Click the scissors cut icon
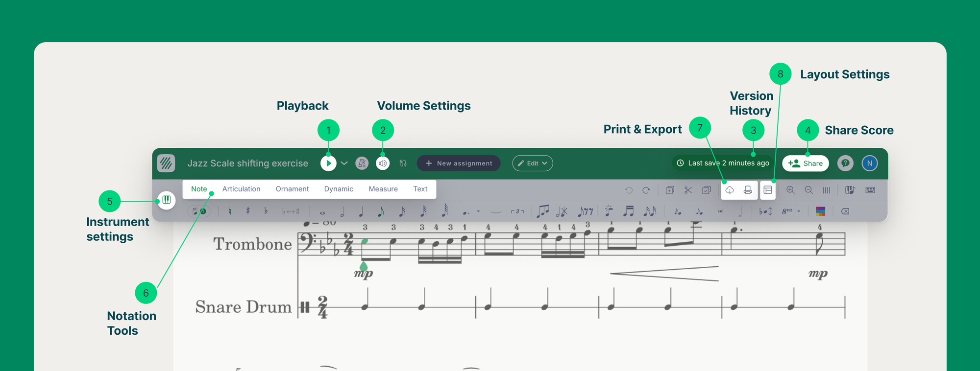The image size is (980, 371). pyautogui.click(x=688, y=190)
